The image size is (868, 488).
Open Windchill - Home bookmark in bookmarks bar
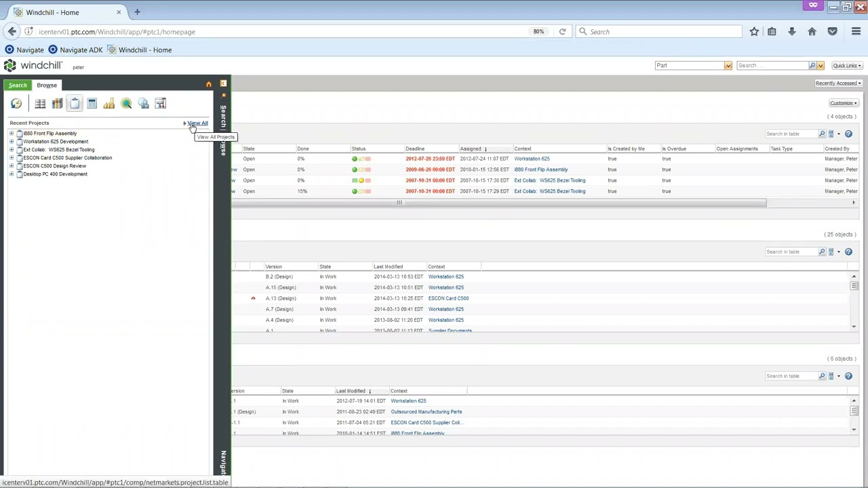pyautogui.click(x=139, y=49)
